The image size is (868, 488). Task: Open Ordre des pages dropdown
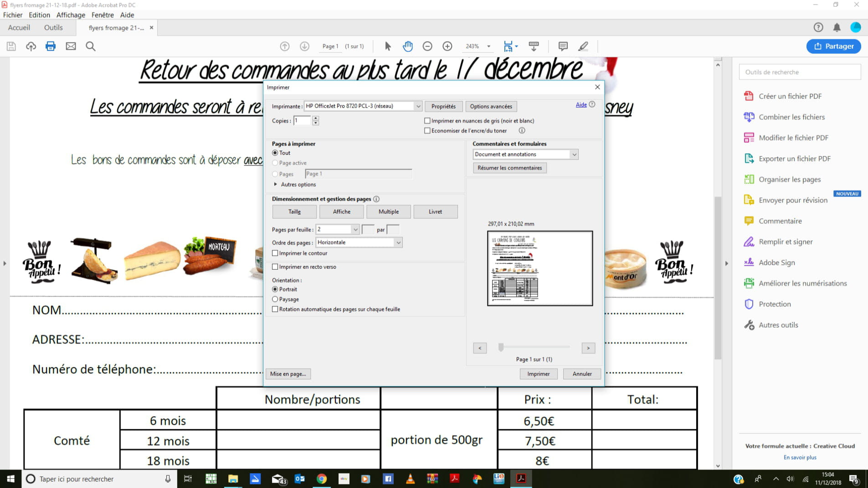coord(359,242)
